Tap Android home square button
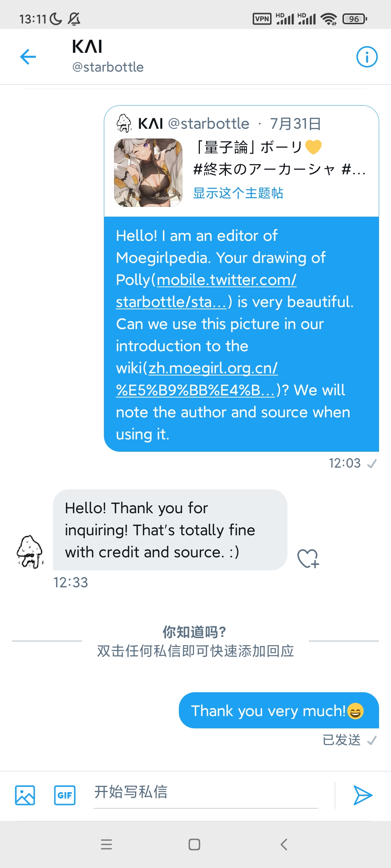Image resolution: width=391 pixels, height=868 pixels. pyautogui.click(x=194, y=844)
